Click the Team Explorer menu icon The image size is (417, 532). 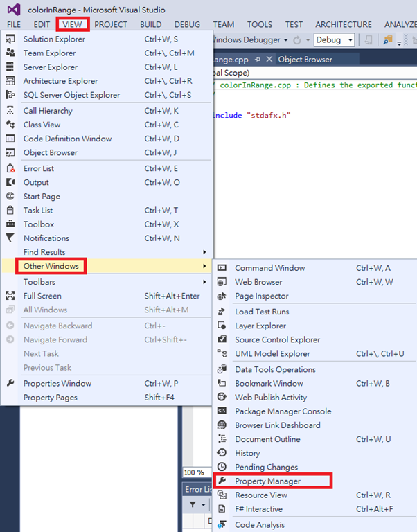tap(10, 53)
